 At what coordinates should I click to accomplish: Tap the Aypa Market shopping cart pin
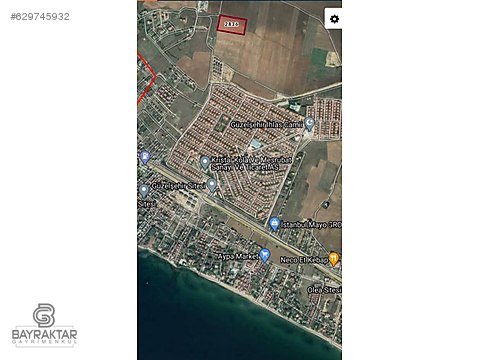[x=265, y=255]
